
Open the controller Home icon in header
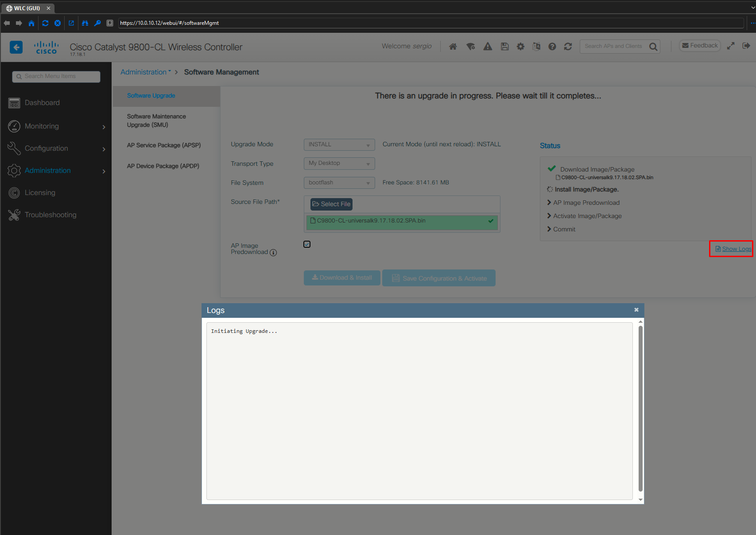[453, 47]
